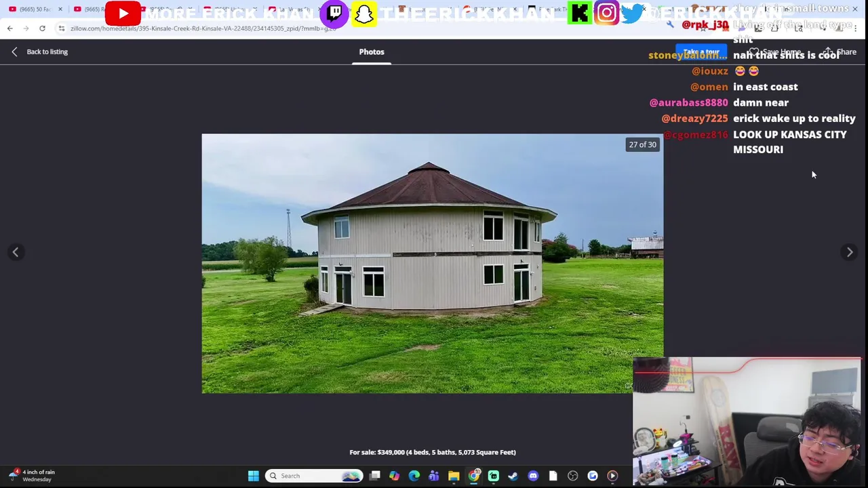The width and height of the screenshot is (868, 488).
Task: Click the Share button
Action: 841,52
